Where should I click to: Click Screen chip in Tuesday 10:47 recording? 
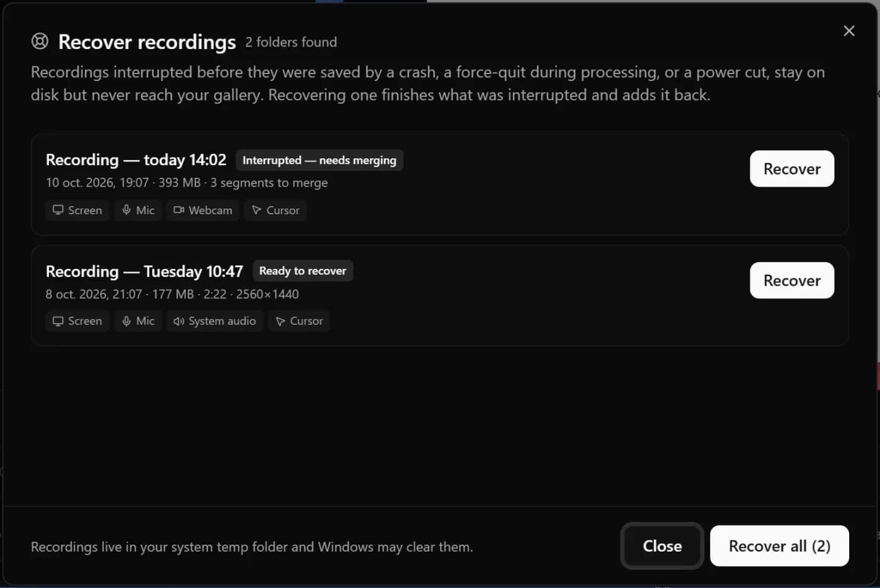(77, 321)
